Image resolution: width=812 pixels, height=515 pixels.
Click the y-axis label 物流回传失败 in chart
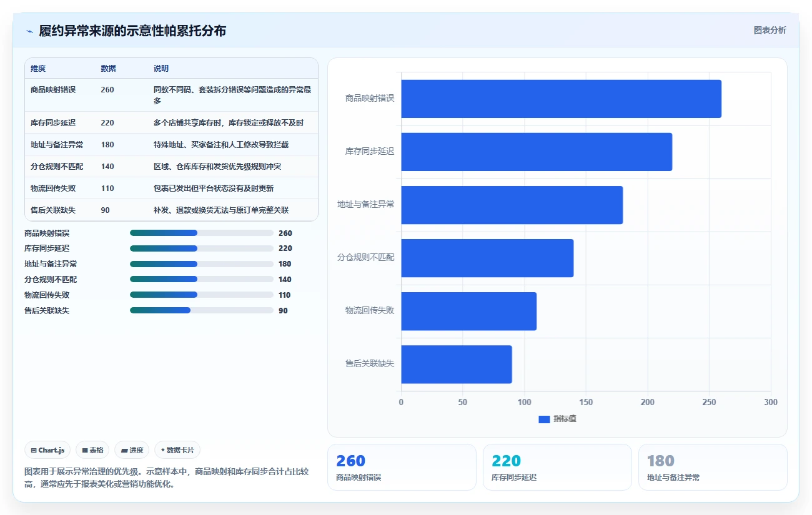pos(370,310)
